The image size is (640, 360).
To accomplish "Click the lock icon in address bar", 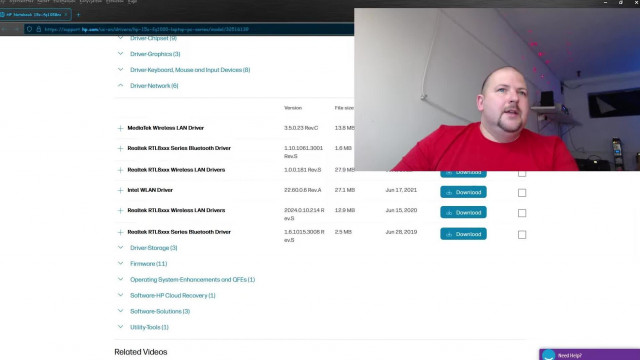I will click(38, 29).
